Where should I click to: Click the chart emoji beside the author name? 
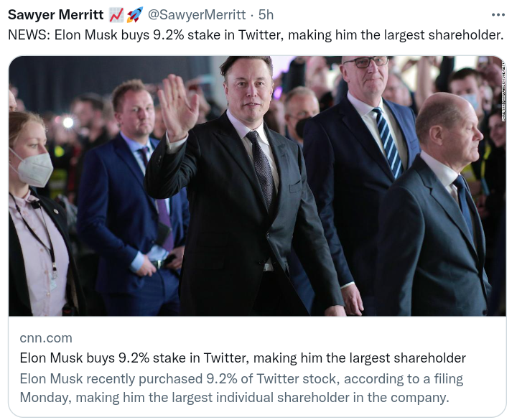click(116, 14)
